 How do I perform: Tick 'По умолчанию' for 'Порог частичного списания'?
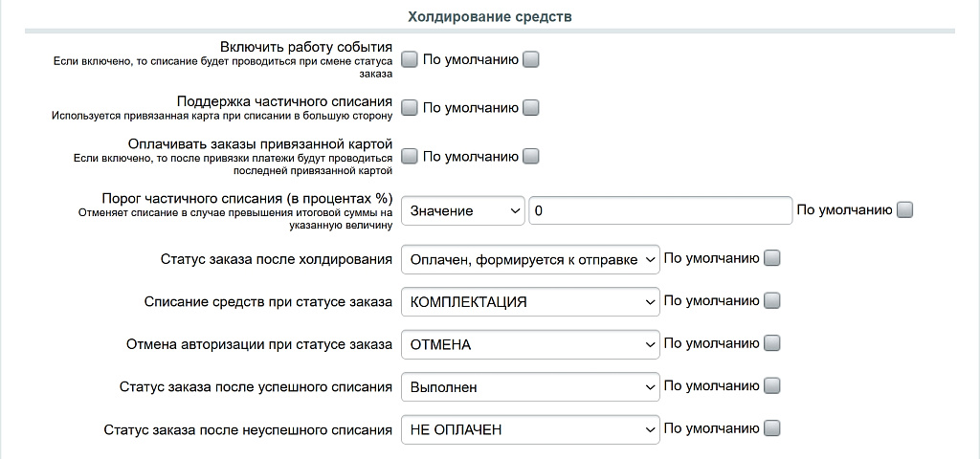905,210
